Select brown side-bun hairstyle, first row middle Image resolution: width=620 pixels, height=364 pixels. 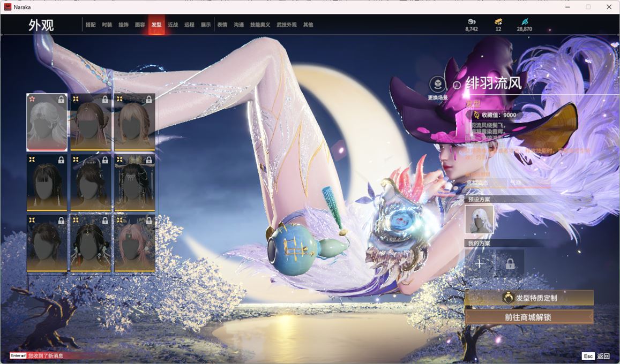(91, 123)
